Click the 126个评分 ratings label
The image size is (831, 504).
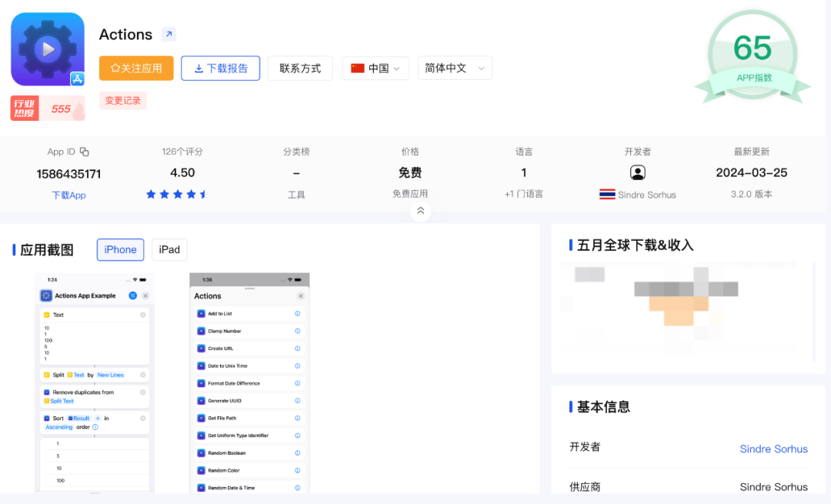(182, 152)
